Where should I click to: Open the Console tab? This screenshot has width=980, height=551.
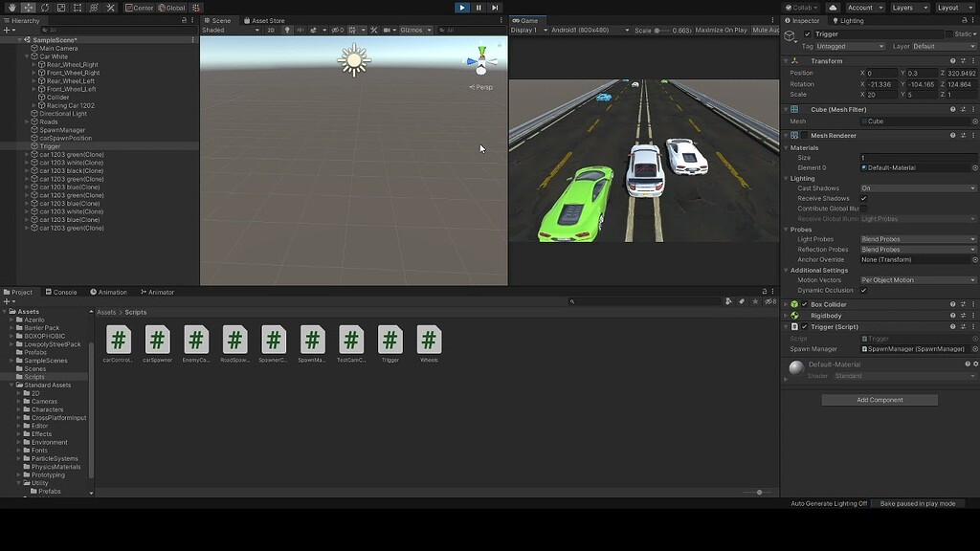click(62, 291)
